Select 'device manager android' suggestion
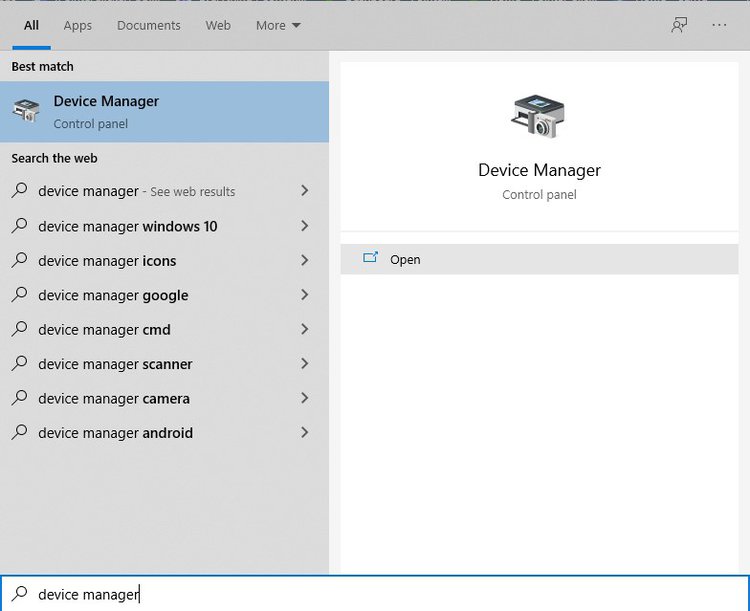Viewport: 750px width, 611px height. click(164, 433)
